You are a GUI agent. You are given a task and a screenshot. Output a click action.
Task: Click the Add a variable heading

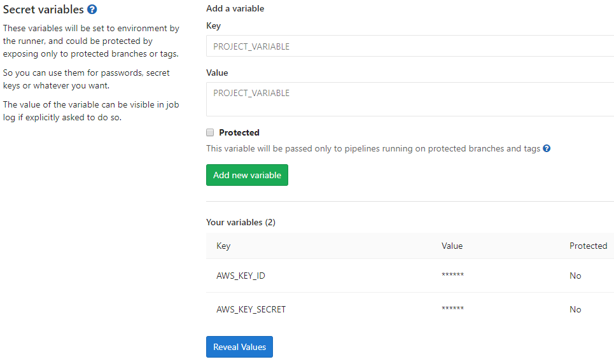click(235, 9)
